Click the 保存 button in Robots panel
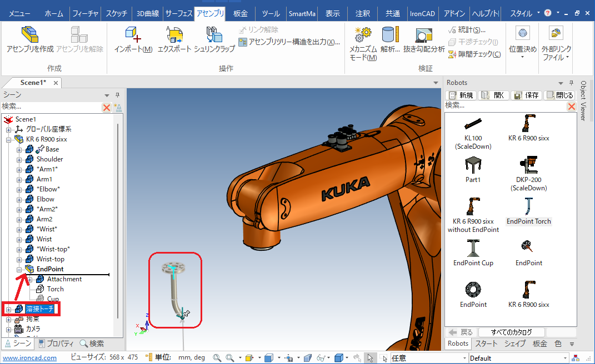 pyautogui.click(x=527, y=95)
